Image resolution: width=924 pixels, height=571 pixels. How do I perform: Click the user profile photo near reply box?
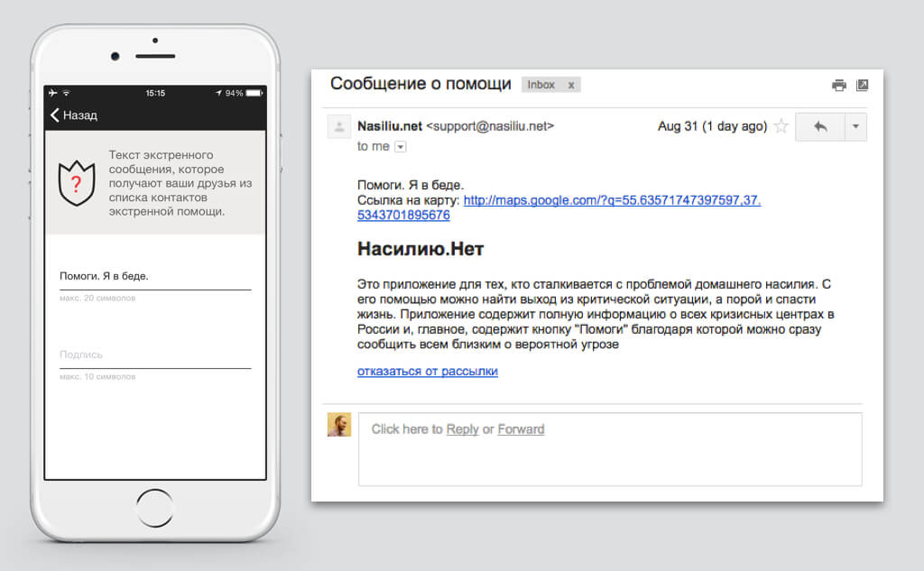tap(338, 425)
